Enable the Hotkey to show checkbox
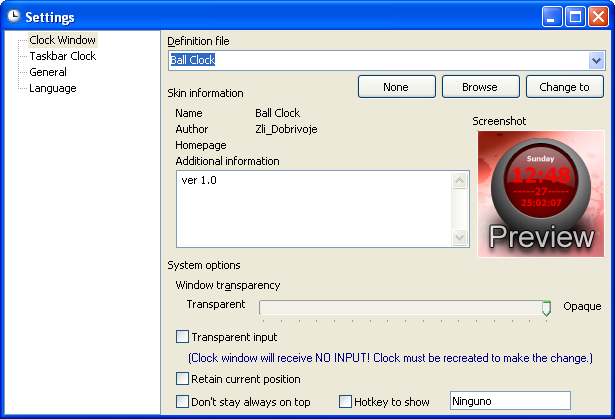Image resolution: width=615 pixels, height=419 pixels. tap(345, 401)
